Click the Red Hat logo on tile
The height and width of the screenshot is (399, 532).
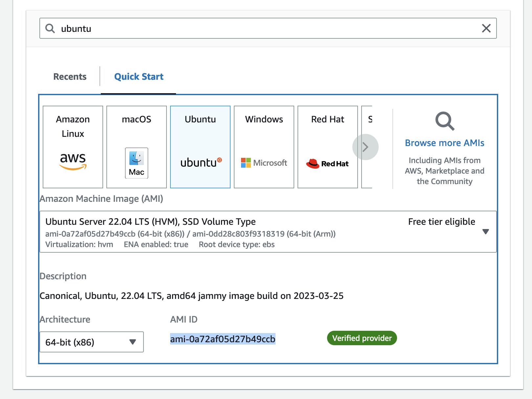point(327,163)
